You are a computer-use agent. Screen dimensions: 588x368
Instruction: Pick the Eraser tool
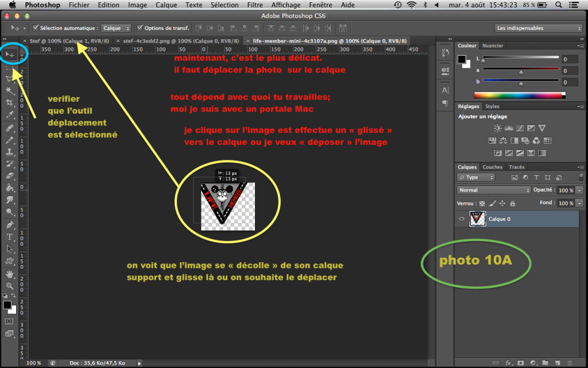tap(10, 176)
